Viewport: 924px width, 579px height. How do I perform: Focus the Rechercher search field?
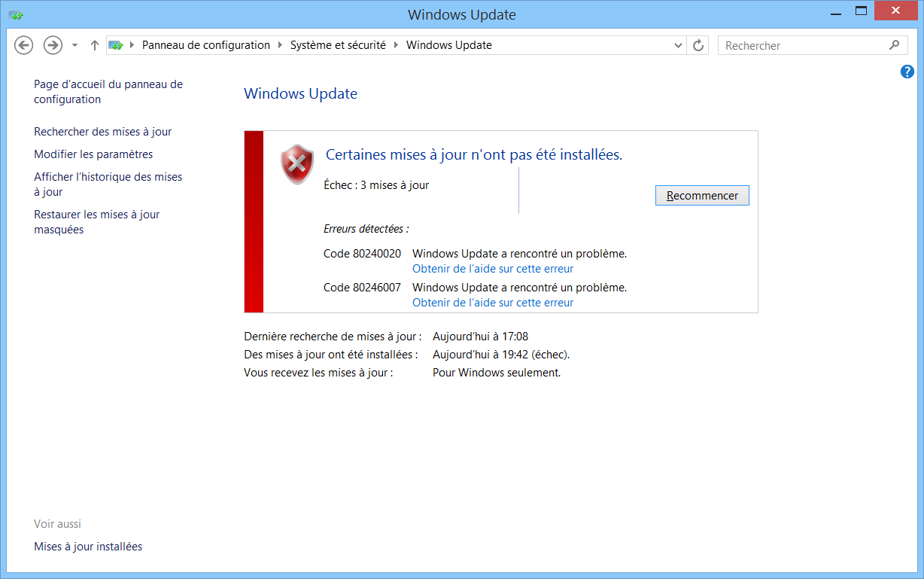pyautogui.click(x=801, y=45)
